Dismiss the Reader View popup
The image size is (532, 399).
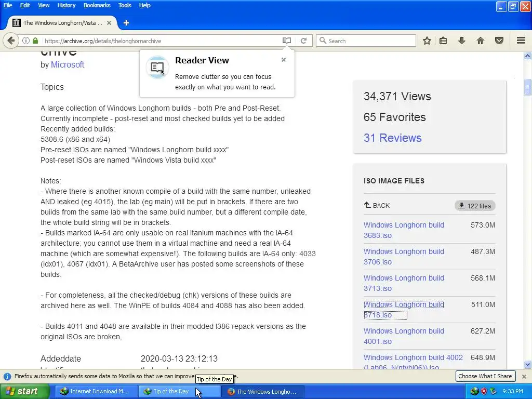(284, 60)
